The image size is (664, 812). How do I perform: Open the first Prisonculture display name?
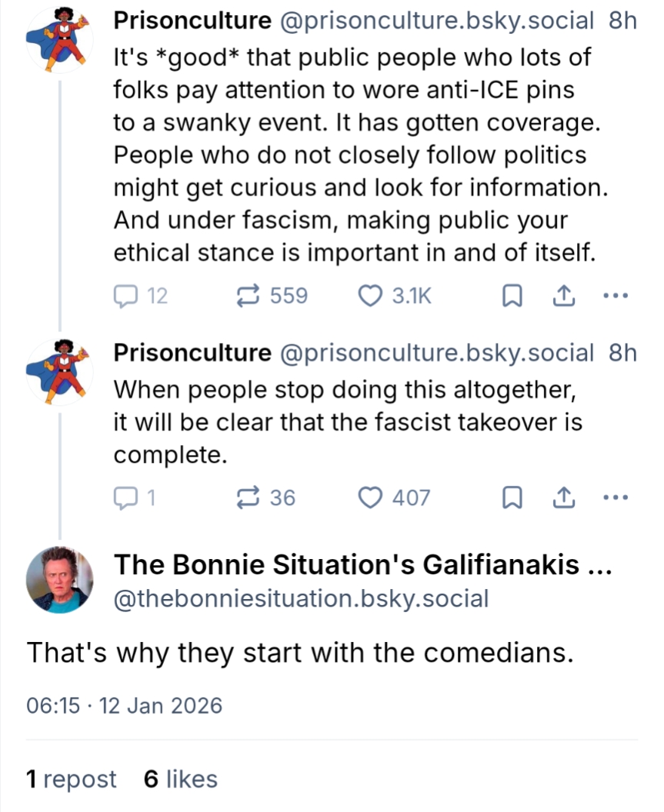click(192, 22)
